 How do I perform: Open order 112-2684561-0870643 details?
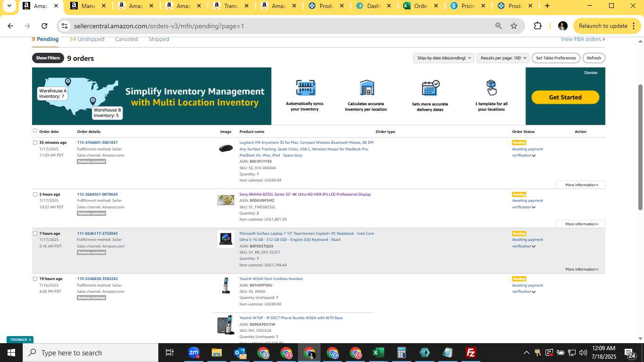click(98, 194)
